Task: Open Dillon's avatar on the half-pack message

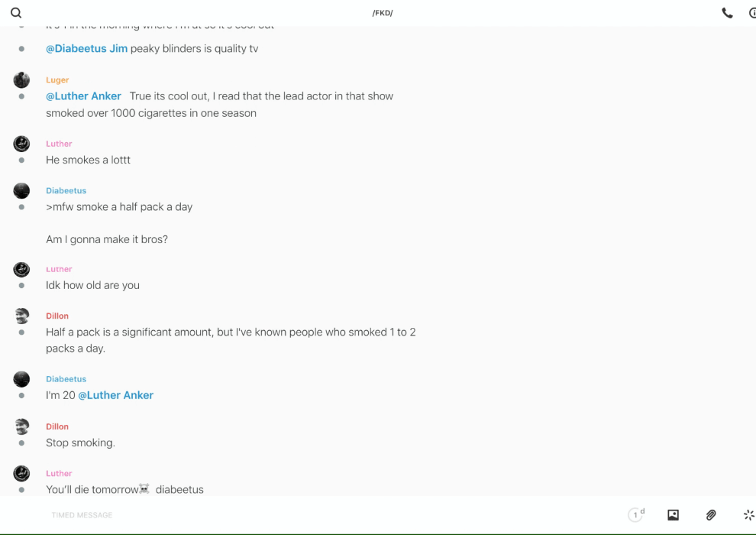Action: pos(21,316)
